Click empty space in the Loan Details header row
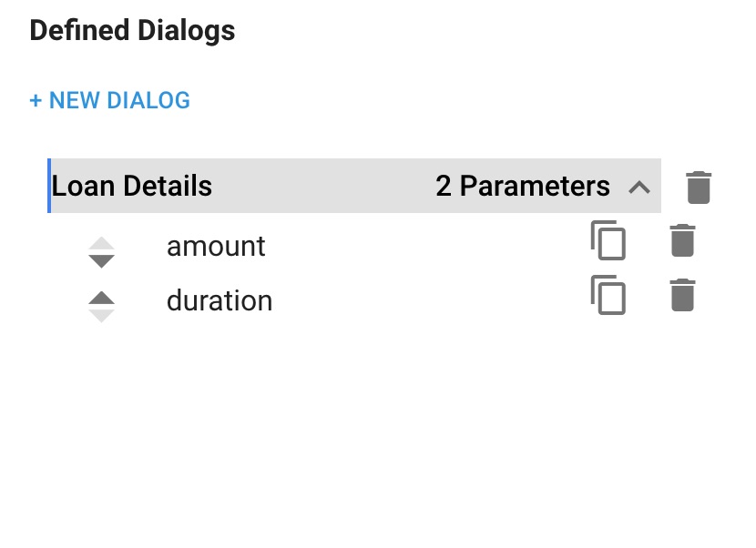This screenshot has height=548, width=756. click(x=323, y=186)
